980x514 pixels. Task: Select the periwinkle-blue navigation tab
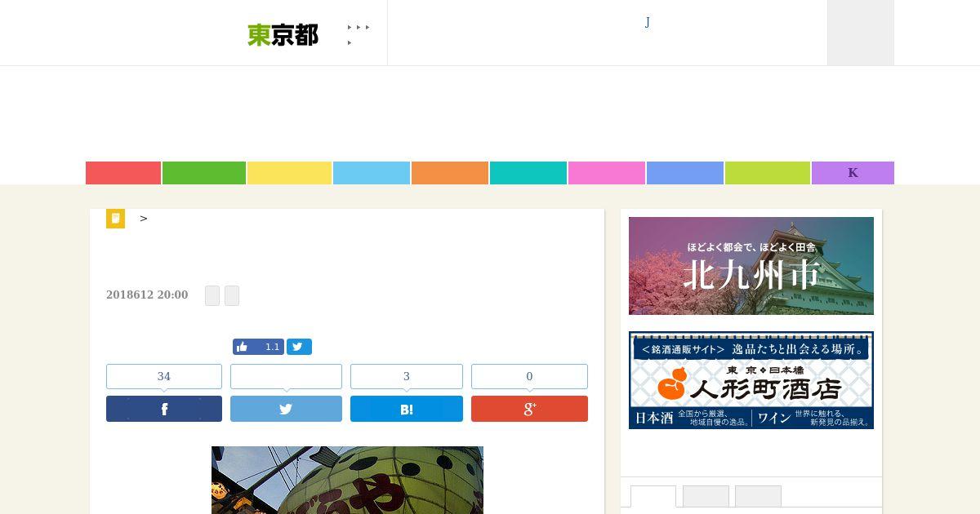click(685, 173)
